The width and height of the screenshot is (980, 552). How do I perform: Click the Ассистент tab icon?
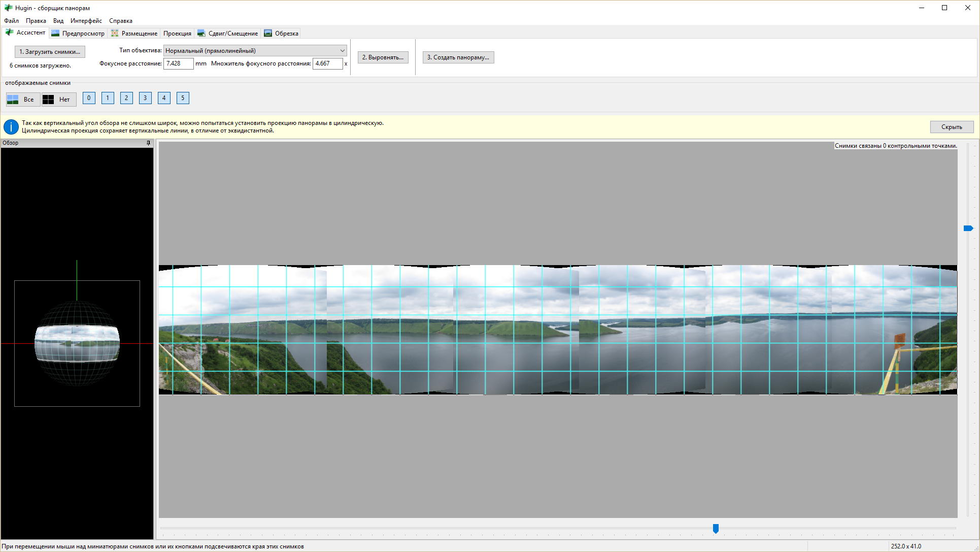point(10,33)
